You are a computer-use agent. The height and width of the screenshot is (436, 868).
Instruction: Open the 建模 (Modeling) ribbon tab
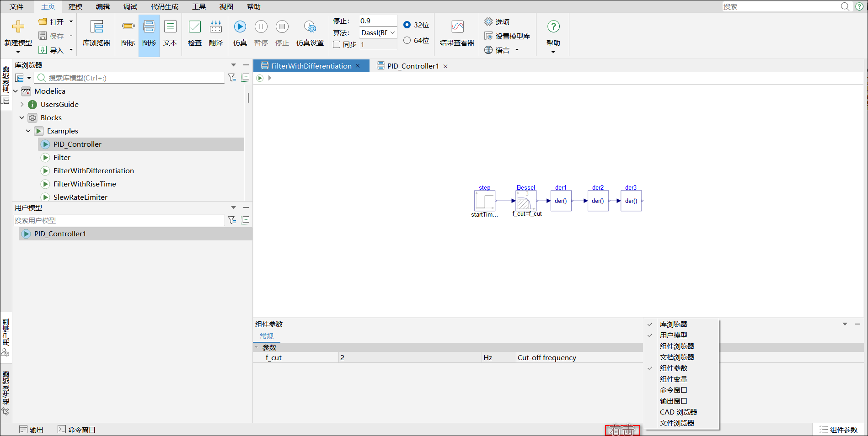pyautogui.click(x=75, y=6)
